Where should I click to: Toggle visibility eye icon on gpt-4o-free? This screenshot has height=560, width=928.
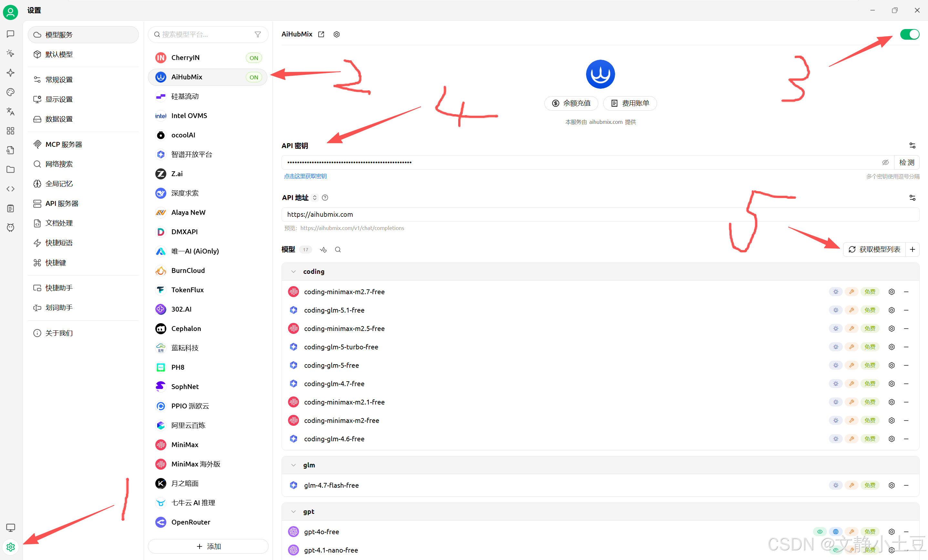820,531
